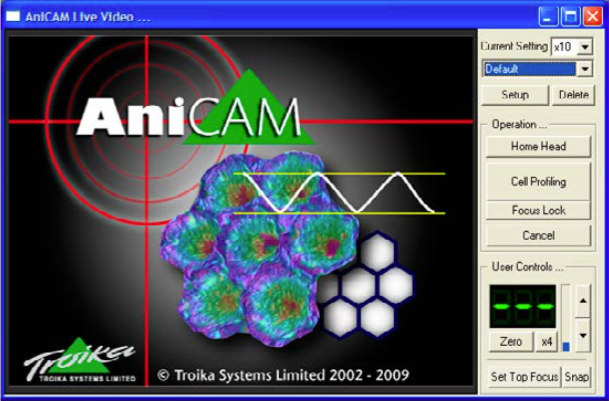Viewport: 610px width, 401px height.
Task: Close the AniCAM Live Video window
Action: (593, 17)
